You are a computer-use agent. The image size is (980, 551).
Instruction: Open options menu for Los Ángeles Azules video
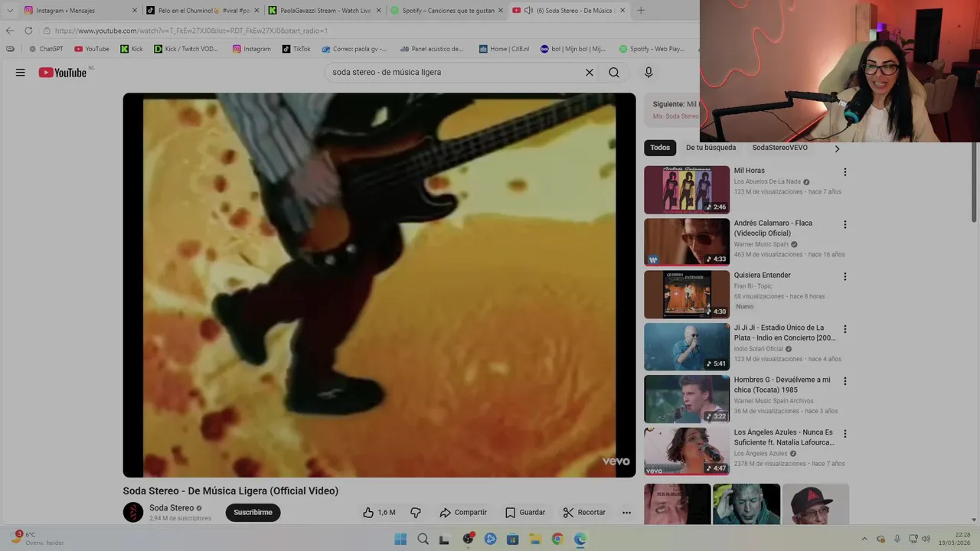(x=845, y=434)
